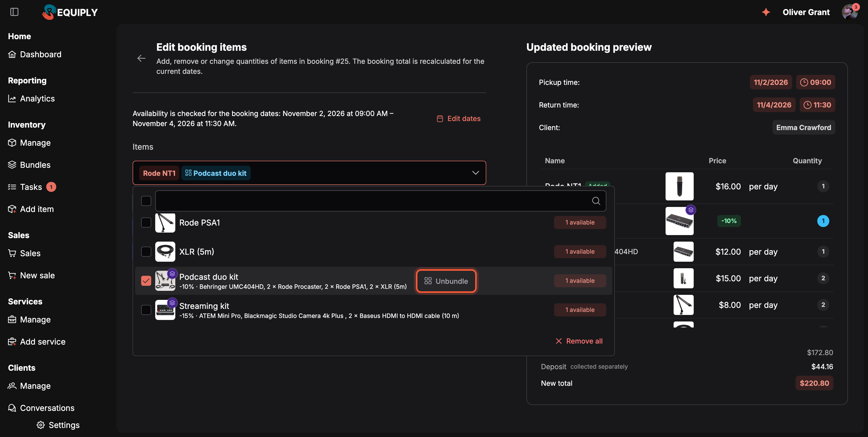Click the sparkle AI assistant icon
Screen dimensions: 868x437
click(766, 12)
